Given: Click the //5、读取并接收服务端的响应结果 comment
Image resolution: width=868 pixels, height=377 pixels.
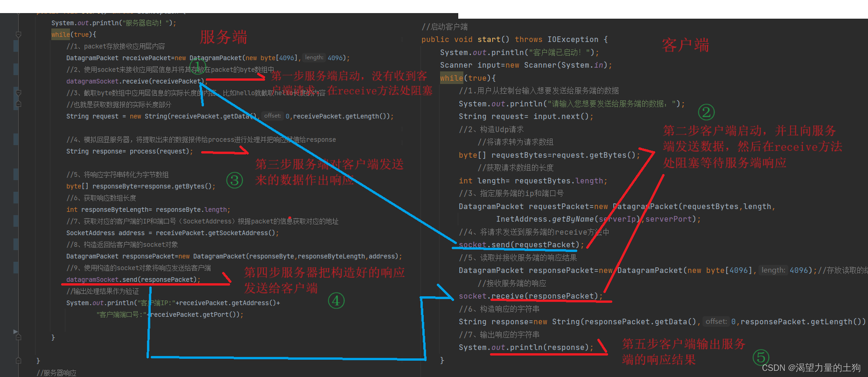Looking at the screenshot, I should (x=518, y=258).
